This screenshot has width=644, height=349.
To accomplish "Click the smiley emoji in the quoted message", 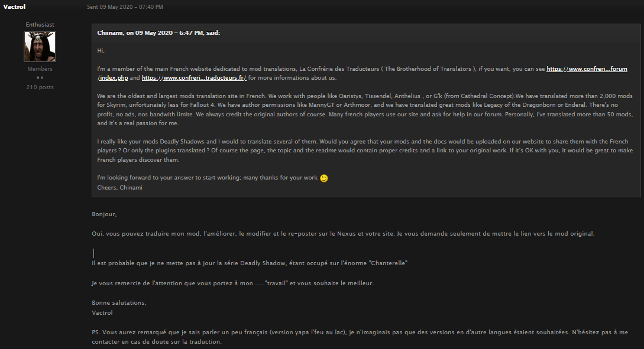I will (323, 178).
